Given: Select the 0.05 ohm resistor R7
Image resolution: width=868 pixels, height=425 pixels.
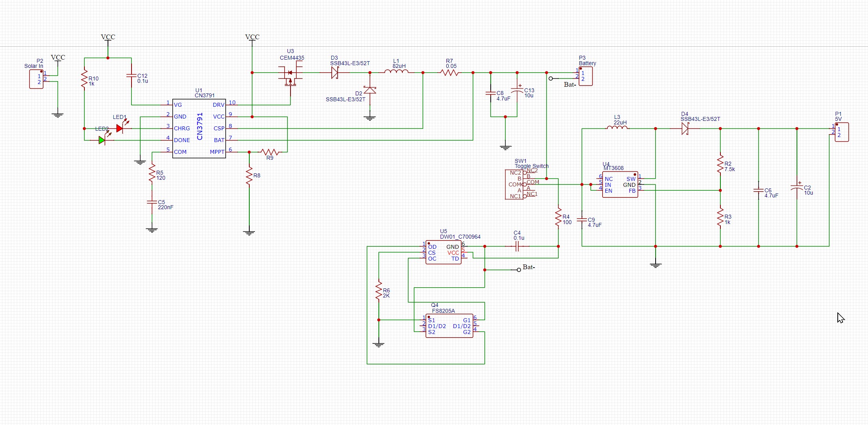Looking at the screenshot, I should click(450, 73).
